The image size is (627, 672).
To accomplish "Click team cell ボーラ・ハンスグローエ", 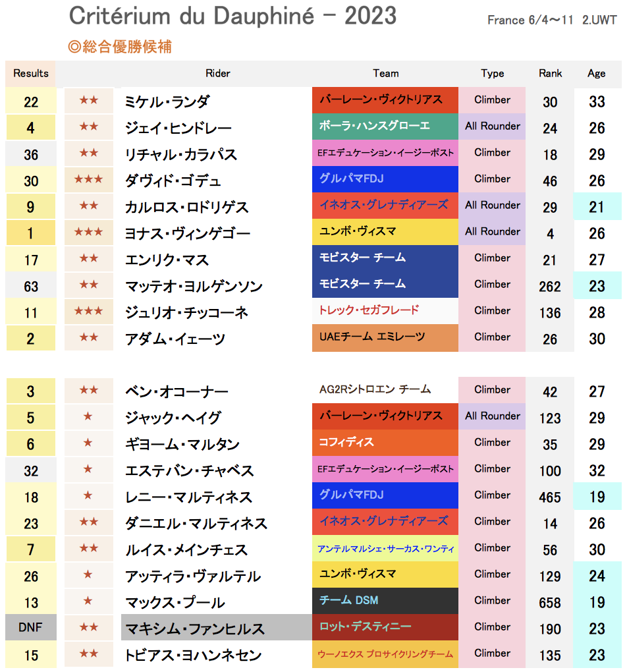I will tap(385, 126).
